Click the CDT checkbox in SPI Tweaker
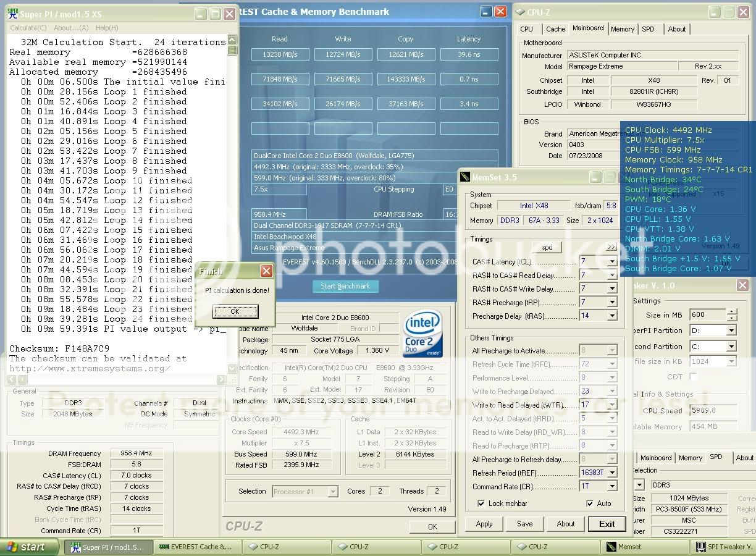Viewport: 756px width, 556px height. 693,376
